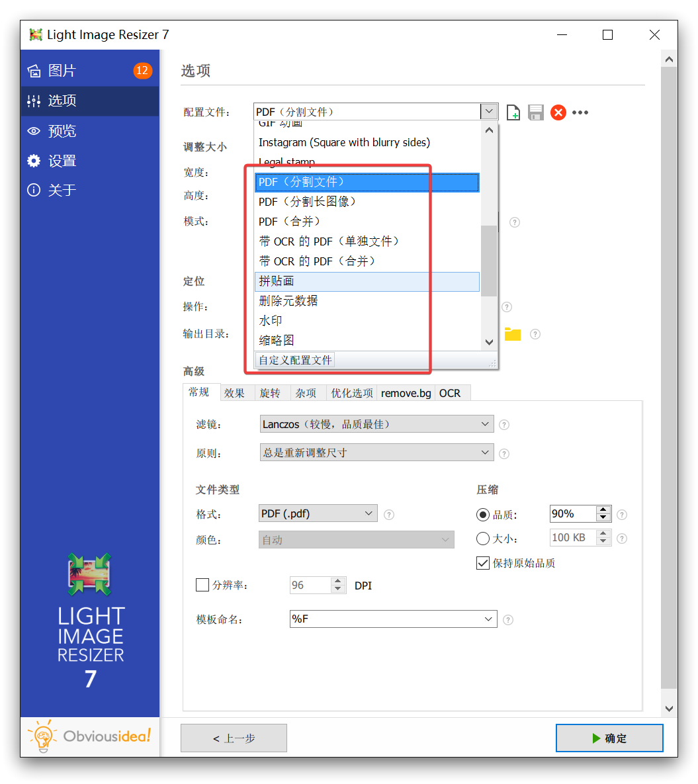Increase 品质 percent with up arrow
Screen dimensions: 698x784
603,510
